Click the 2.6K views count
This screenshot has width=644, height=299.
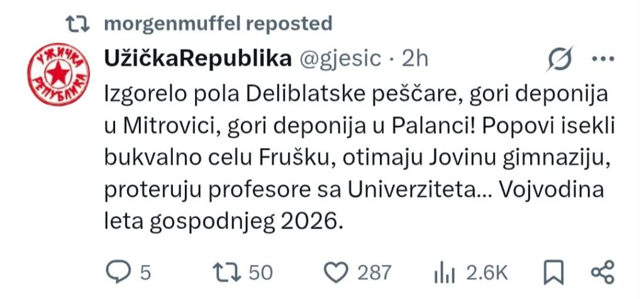pyautogui.click(x=487, y=273)
